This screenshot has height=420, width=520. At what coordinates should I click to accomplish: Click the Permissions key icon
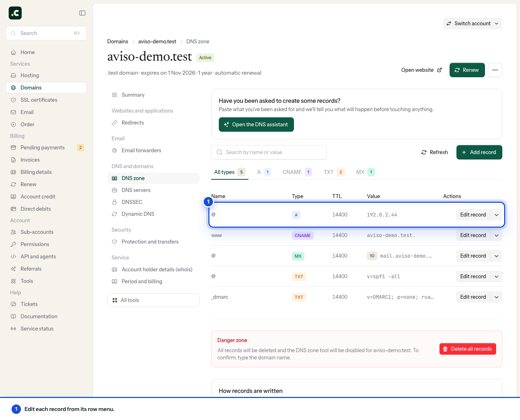(x=13, y=244)
